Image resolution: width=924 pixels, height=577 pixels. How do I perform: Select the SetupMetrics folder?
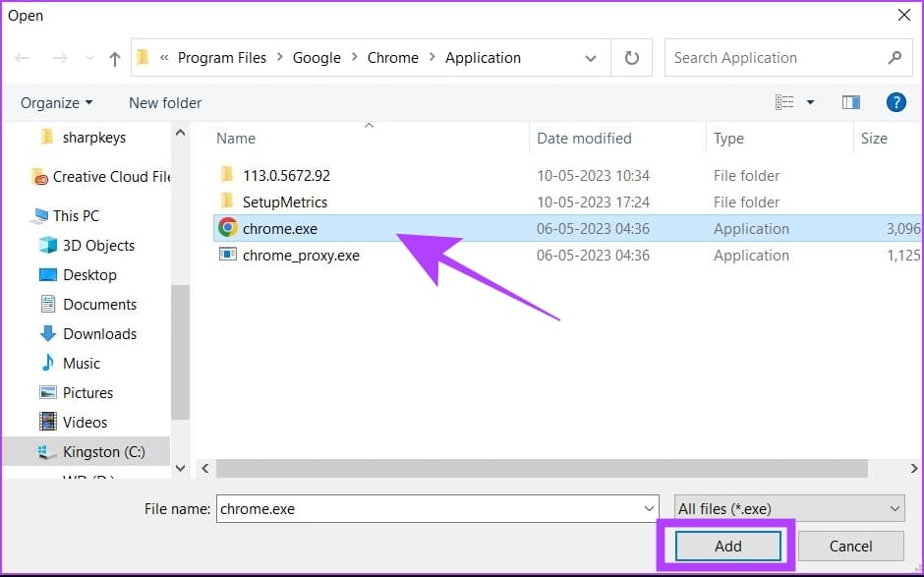284,202
